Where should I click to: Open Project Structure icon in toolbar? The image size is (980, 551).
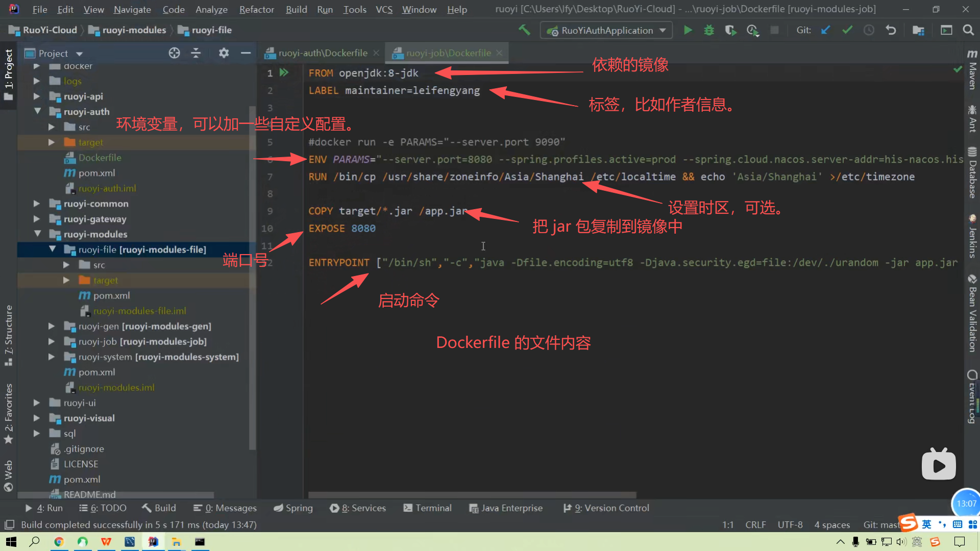pyautogui.click(x=918, y=30)
